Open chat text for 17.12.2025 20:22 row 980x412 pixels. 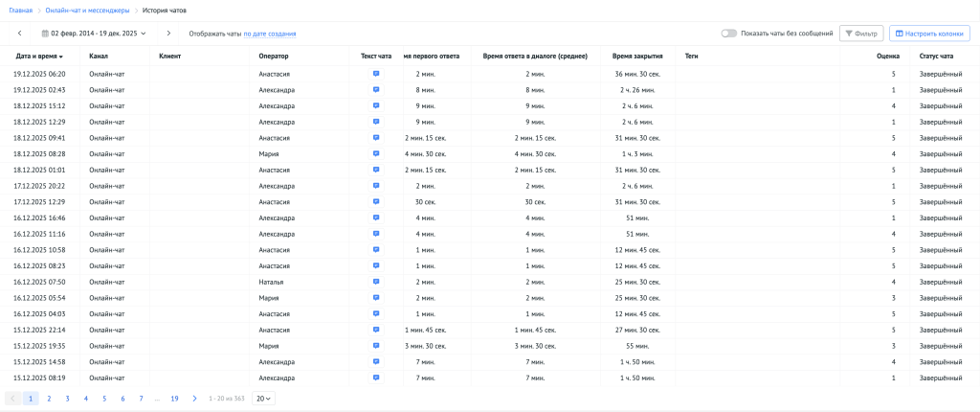coord(376,186)
